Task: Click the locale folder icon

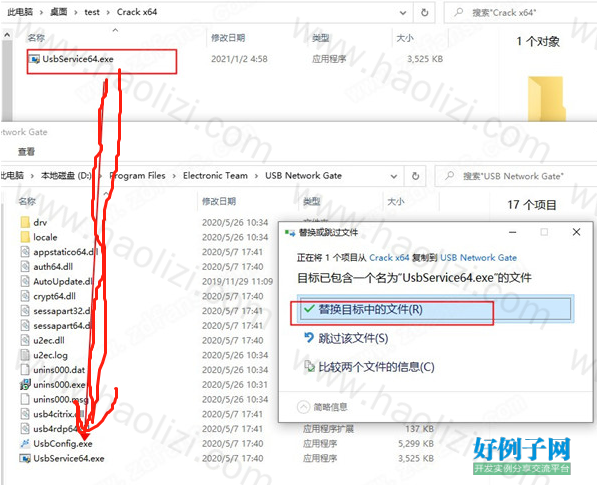Action: 25,237
